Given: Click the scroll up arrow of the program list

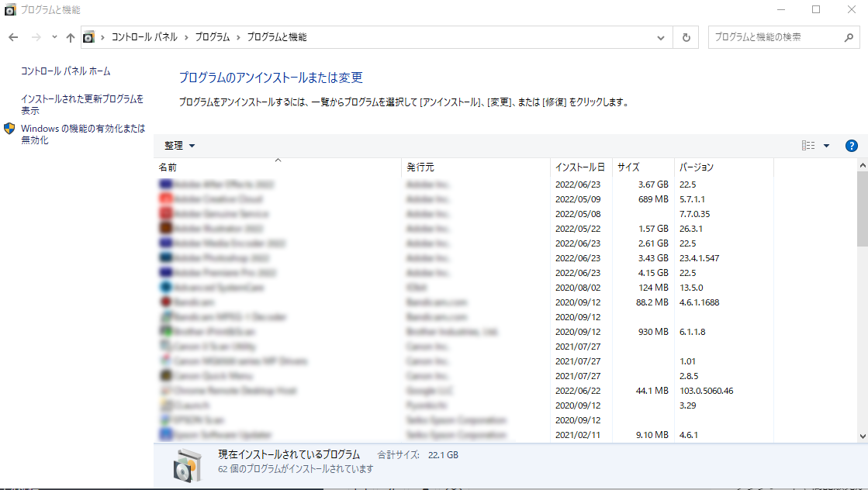Looking at the screenshot, I should (863, 165).
